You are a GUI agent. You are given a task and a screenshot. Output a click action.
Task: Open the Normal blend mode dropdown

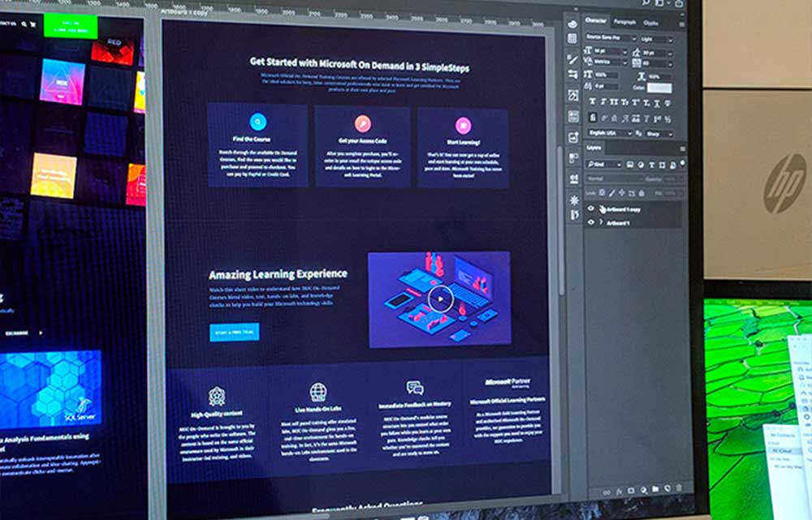[614, 179]
